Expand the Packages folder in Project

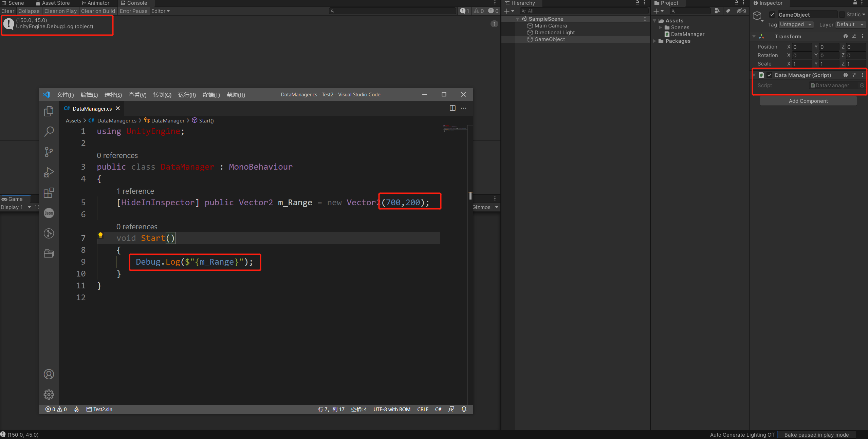click(x=655, y=41)
